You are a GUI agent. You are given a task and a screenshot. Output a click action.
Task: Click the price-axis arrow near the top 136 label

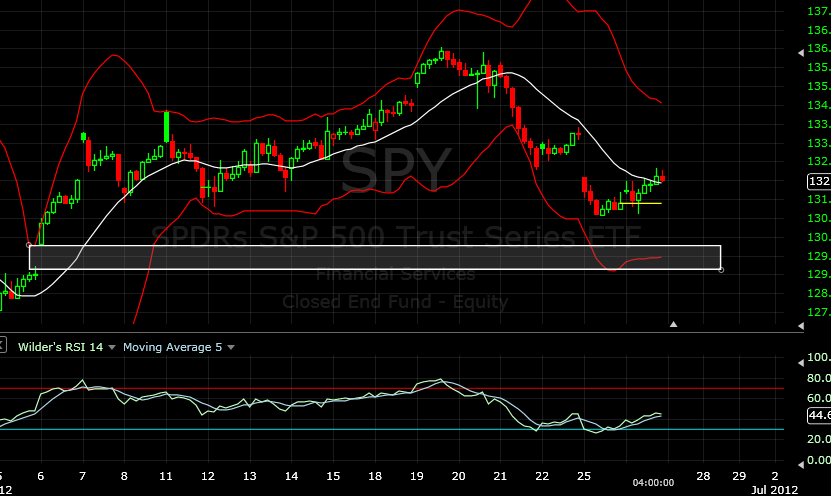(801, 52)
